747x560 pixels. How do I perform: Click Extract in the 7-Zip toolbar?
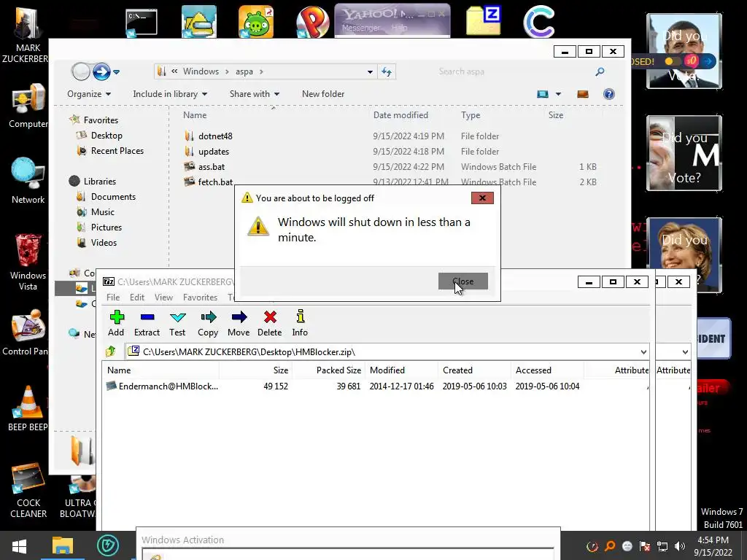[x=147, y=323]
